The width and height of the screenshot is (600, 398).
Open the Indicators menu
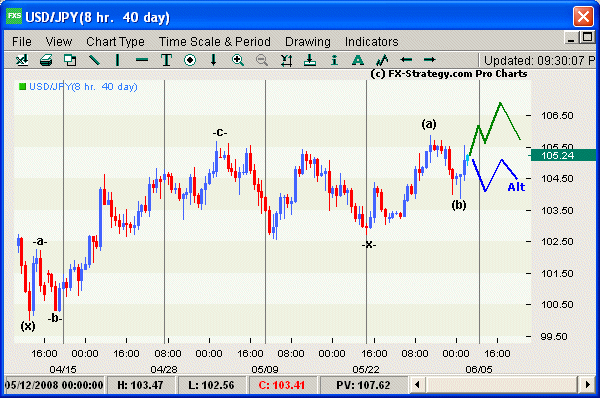point(372,41)
